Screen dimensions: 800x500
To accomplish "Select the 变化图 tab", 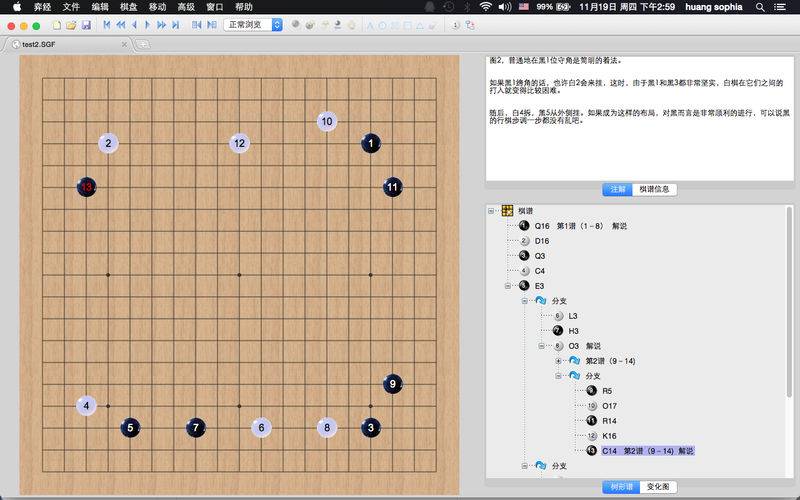I will click(658, 487).
